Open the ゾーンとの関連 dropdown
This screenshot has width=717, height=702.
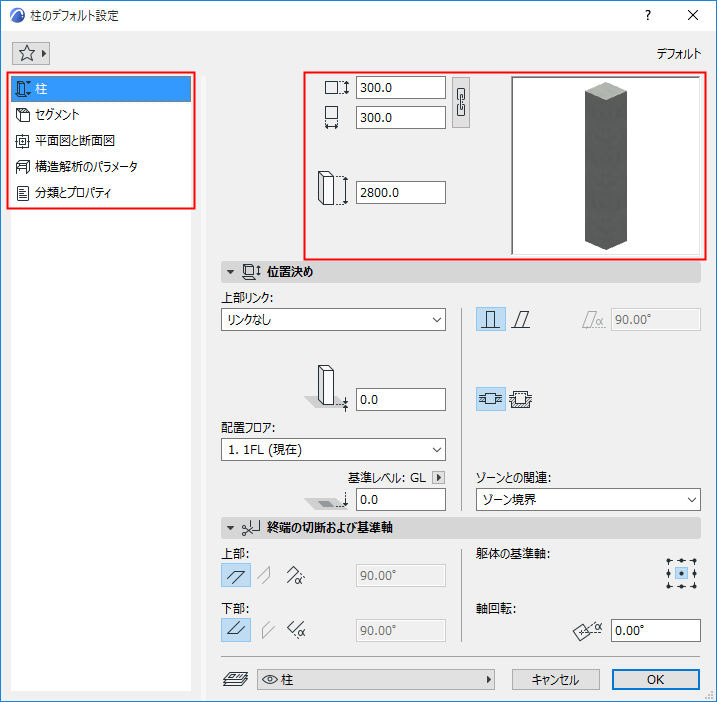[x=588, y=499]
